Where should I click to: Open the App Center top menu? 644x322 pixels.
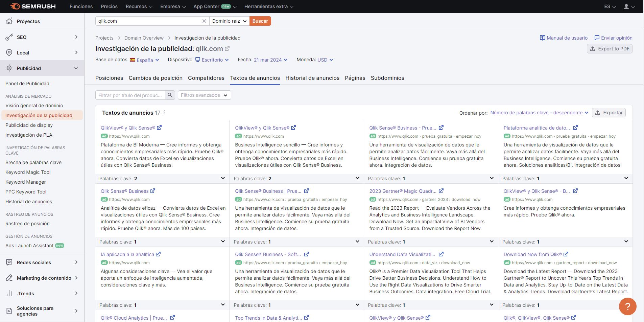tap(215, 6)
